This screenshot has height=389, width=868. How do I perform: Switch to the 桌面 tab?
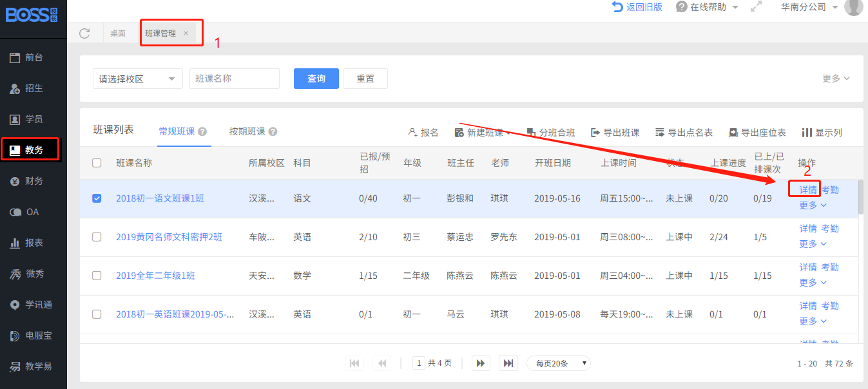(118, 33)
